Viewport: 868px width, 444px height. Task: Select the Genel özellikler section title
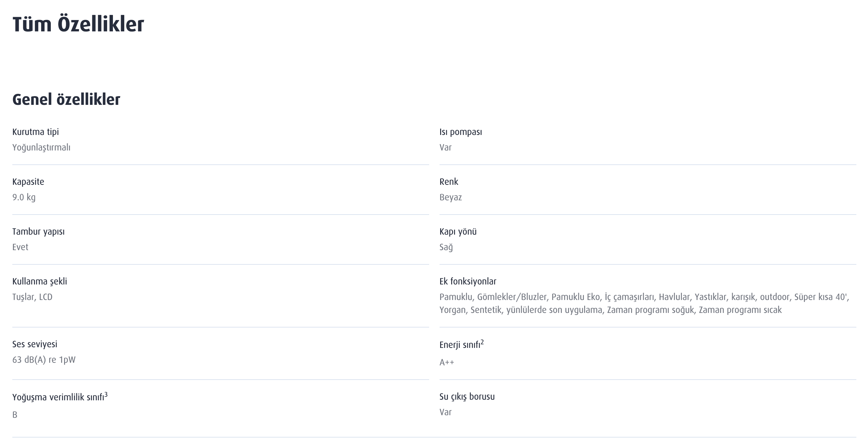66,99
